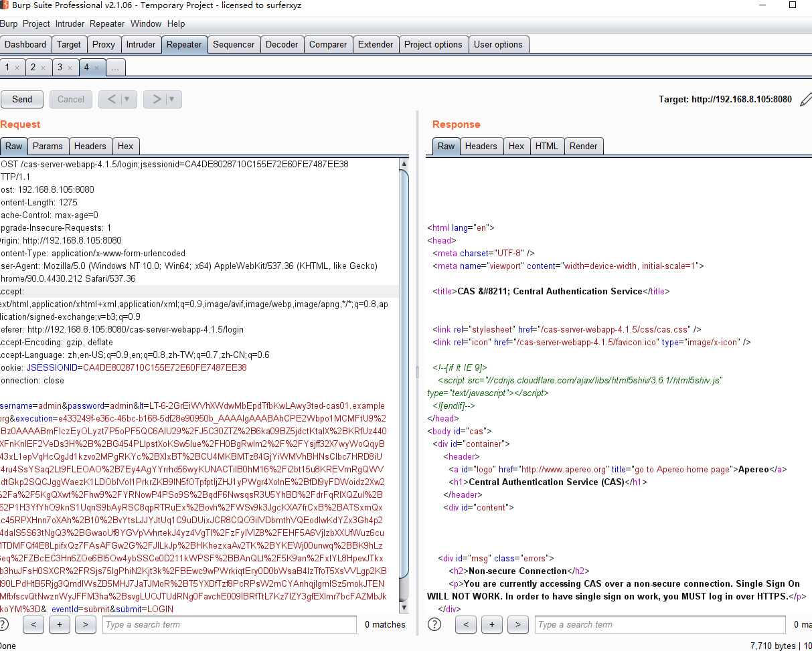Image resolution: width=812 pixels, height=651 pixels.
Task: Click response search next match button
Action: (x=517, y=624)
